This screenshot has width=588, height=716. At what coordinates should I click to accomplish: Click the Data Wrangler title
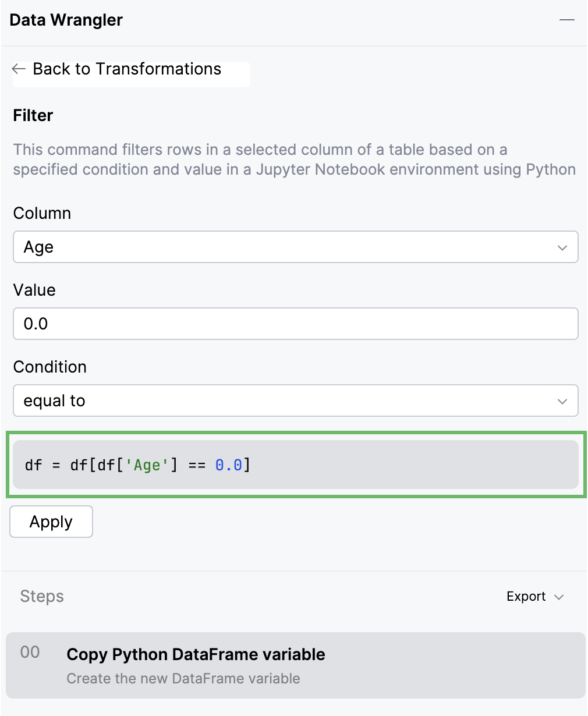click(x=66, y=19)
